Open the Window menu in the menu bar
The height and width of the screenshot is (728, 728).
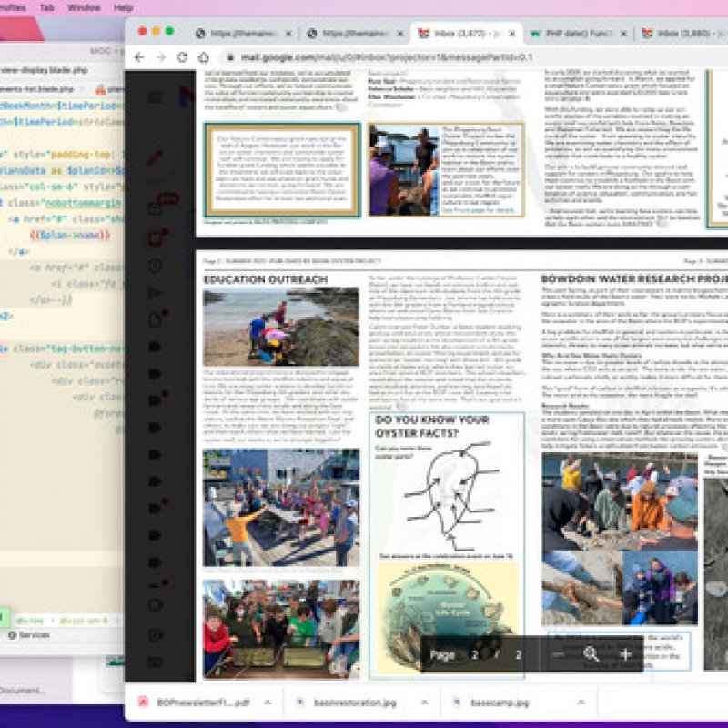point(84,8)
